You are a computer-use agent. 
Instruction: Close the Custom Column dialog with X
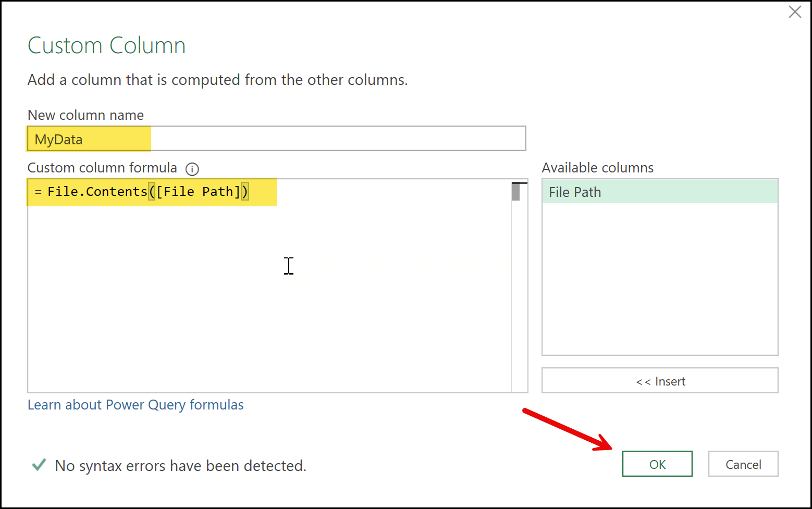pos(795,12)
